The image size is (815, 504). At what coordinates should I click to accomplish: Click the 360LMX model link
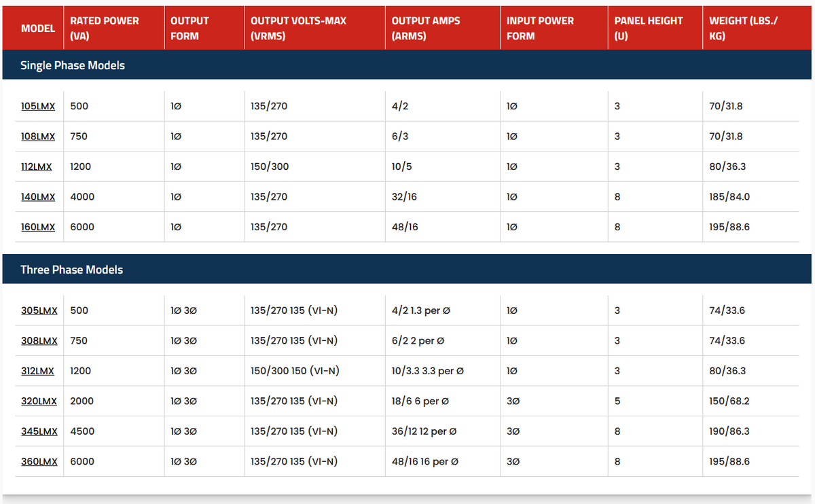tap(39, 462)
